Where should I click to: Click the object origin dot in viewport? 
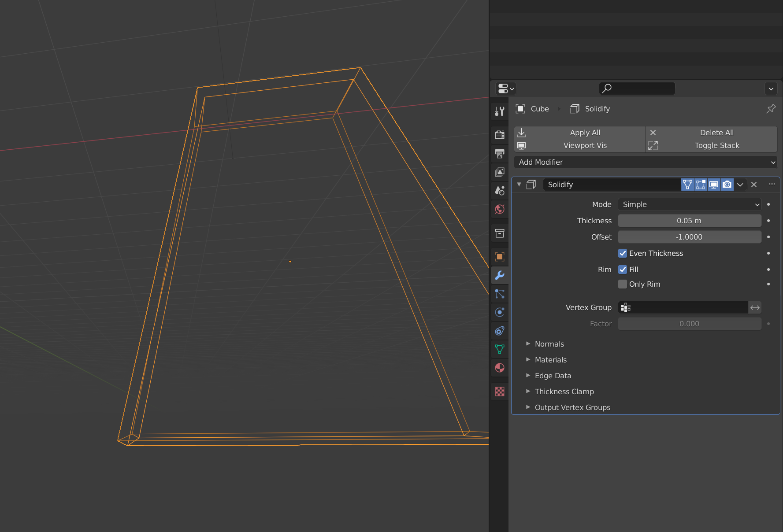[x=290, y=262]
